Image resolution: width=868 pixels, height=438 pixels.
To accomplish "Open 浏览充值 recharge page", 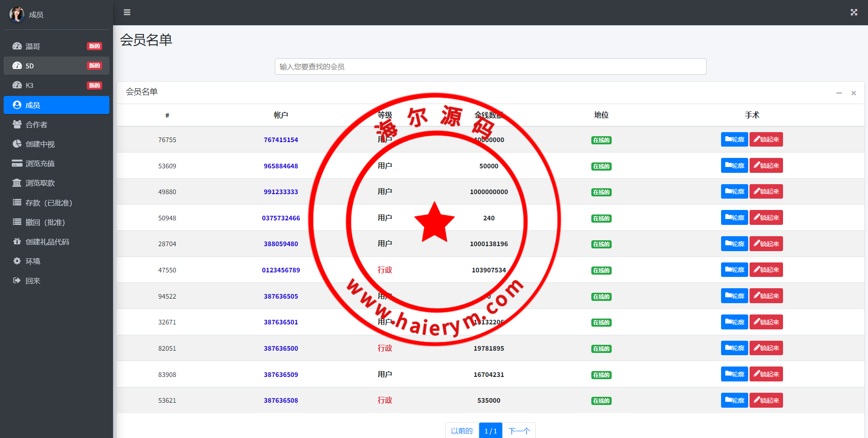I will coord(40,163).
